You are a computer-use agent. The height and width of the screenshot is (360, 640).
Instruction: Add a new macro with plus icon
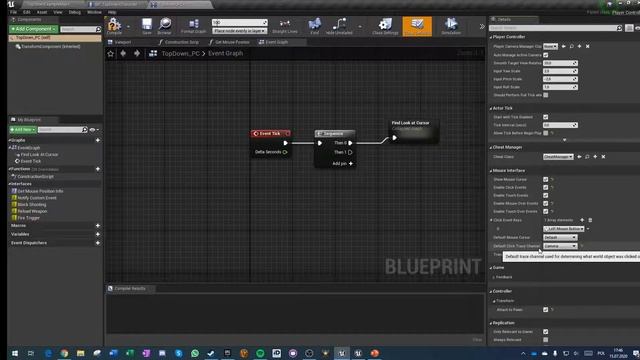click(x=98, y=225)
